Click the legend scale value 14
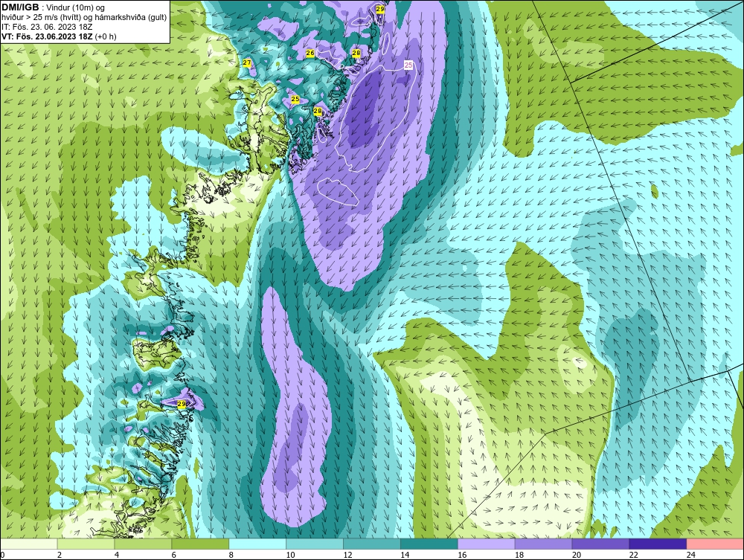This screenshot has height=560, width=744. (x=405, y=555)
